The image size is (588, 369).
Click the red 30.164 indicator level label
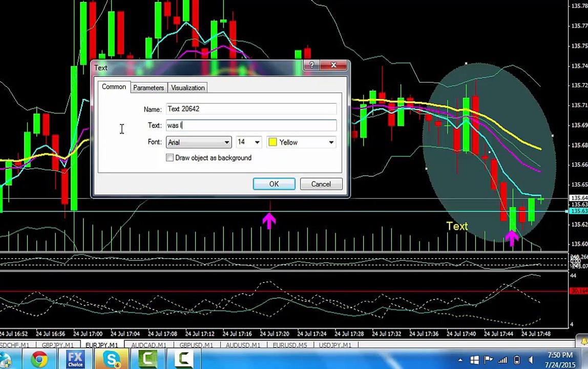click(x=579, y=291)
